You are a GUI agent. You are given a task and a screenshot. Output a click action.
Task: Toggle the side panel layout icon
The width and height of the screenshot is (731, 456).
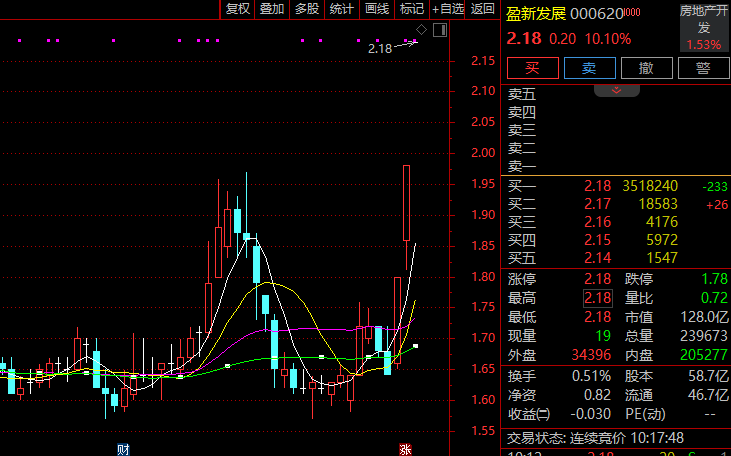[439, 31]
